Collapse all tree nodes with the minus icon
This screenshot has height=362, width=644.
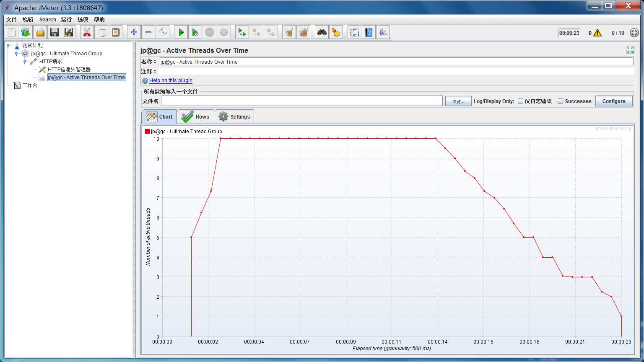pyautogui.click(x=148, y=32)
